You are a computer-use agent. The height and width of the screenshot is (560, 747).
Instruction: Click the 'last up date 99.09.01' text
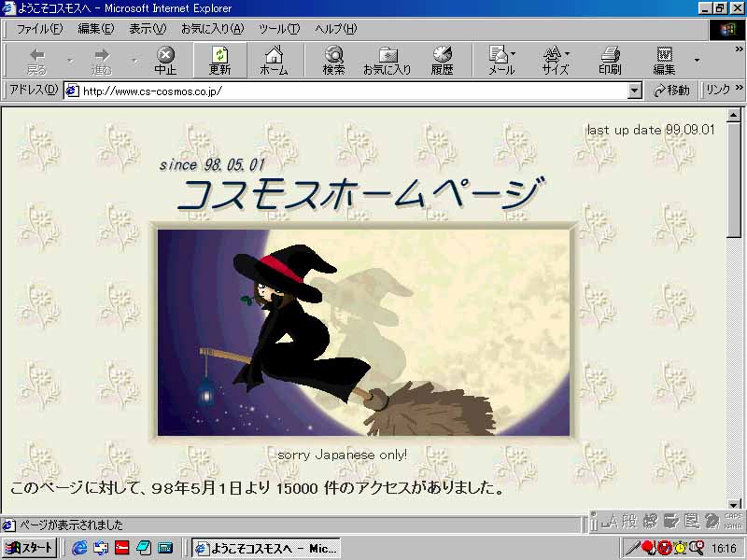coord(651,130)
